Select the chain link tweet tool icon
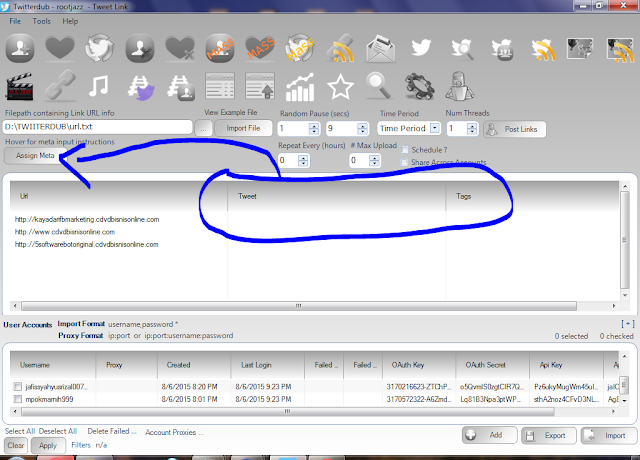The height and width of the screenshot is (460, 640). 60,85
